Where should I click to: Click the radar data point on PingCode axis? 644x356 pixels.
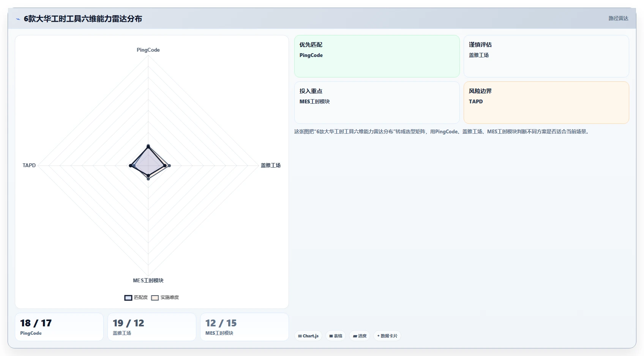click(x=148, y=146)
